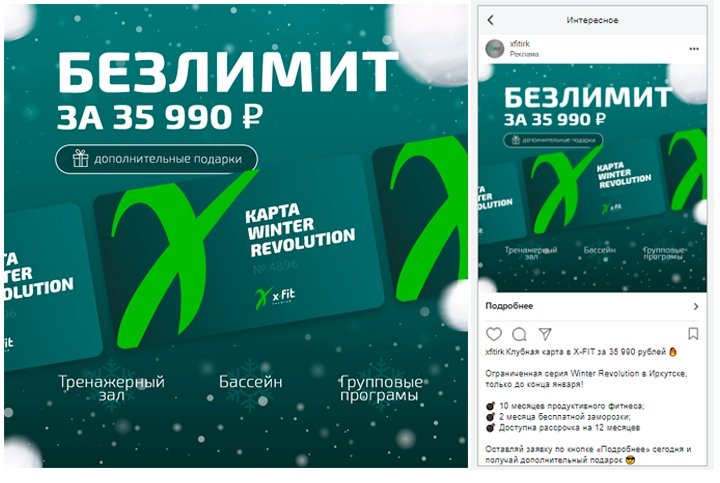Screen dimensions: 720x483
Task: Click the xfitirk name in the caption
Action: [495, 352]
